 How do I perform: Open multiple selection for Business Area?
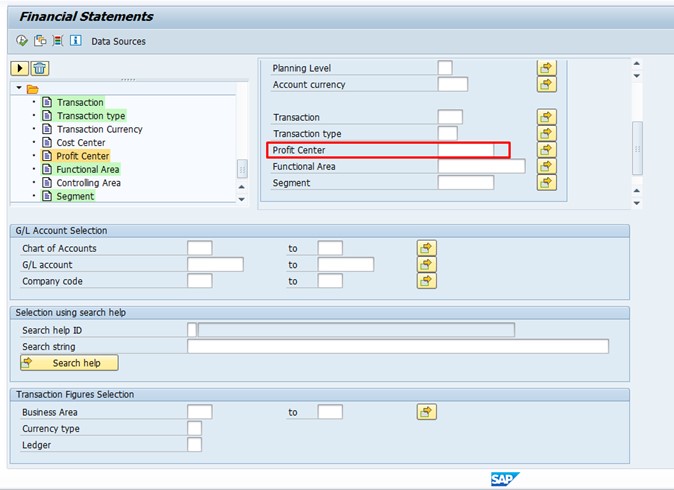click(427, 412)
